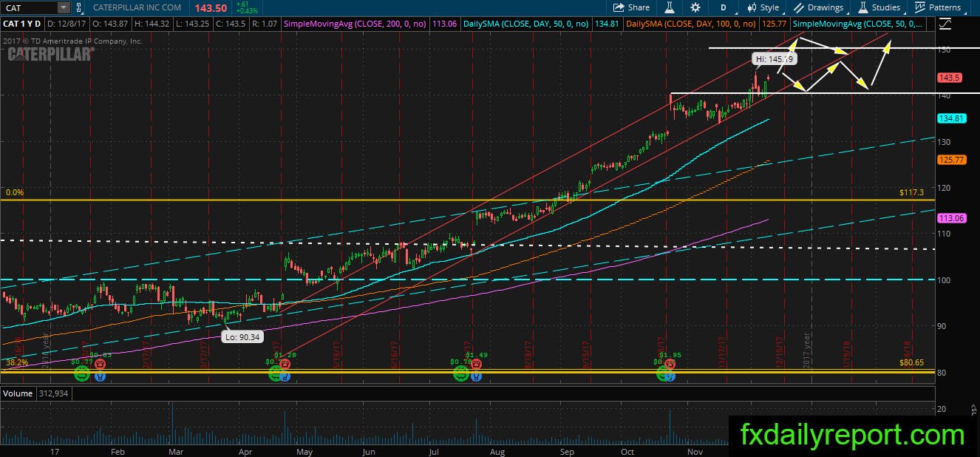Select DailySMA (CLOSE, DAY, 100) study label
980x457 pixels.
click(690, 24)
